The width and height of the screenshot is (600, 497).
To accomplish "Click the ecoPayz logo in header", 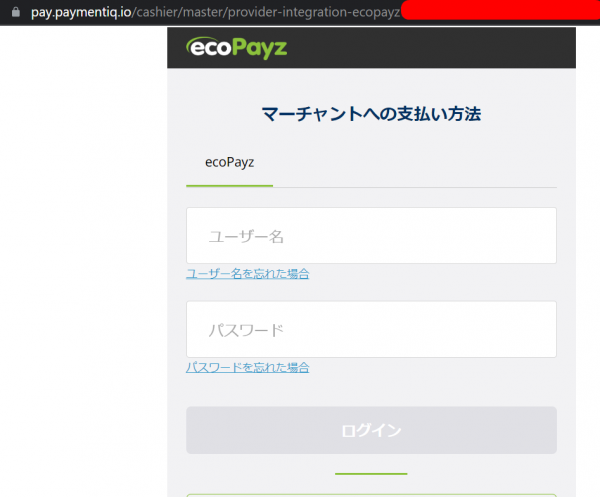I will pyautogui.click(x=236, y=48).
